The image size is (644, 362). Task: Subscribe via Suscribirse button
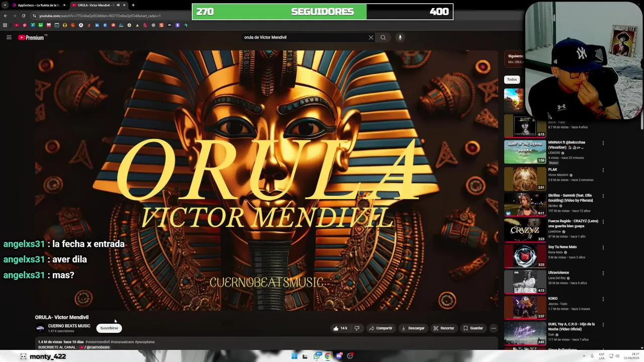coord(109,328)
